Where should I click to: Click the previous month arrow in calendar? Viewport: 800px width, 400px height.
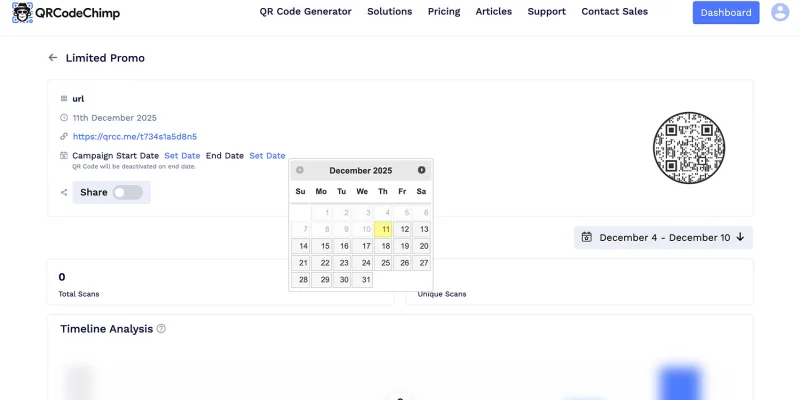(299, 170)
